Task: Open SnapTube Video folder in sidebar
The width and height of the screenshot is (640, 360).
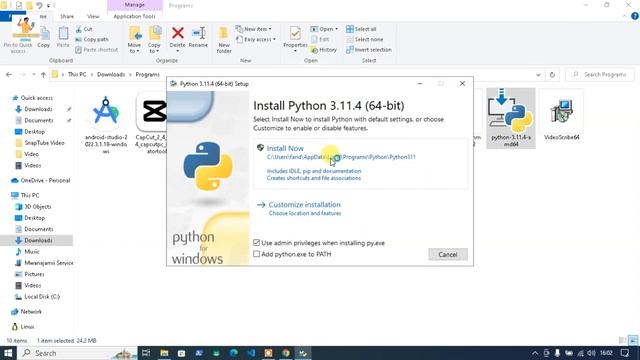Action: [44, 143]
